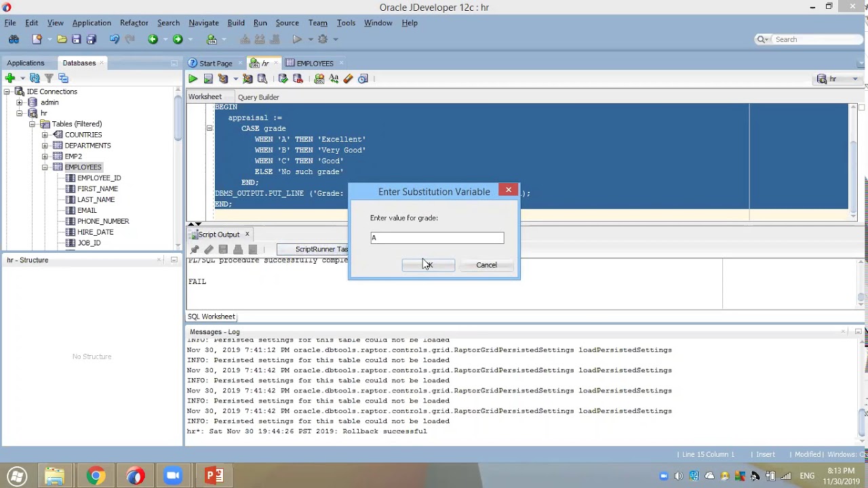Click the Collapse All icon in Databases panel

click(x=63, y=79)
